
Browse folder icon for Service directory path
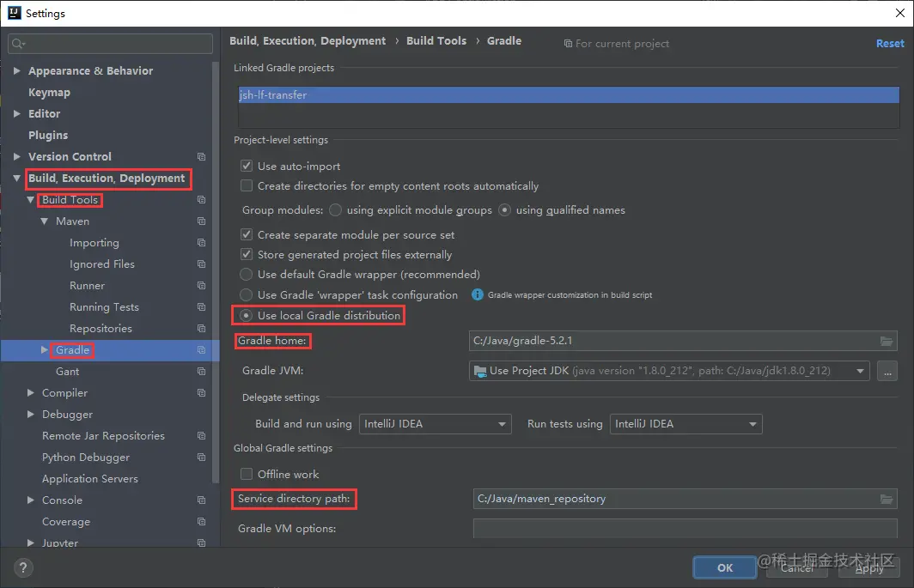(886, 499)
